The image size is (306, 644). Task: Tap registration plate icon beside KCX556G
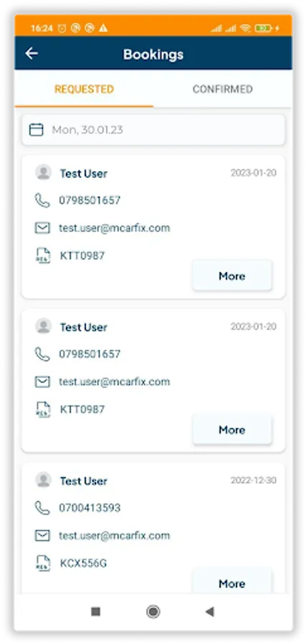43,563
